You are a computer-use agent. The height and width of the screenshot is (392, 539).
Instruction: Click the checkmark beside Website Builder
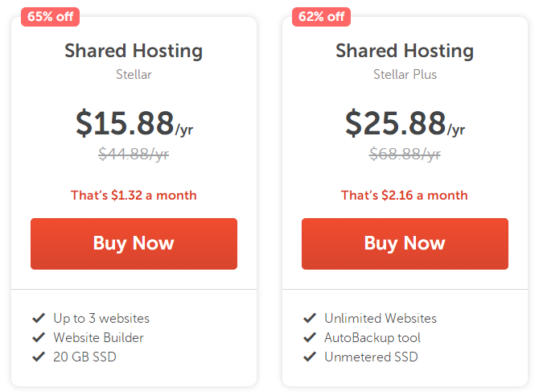pos(38,337)
